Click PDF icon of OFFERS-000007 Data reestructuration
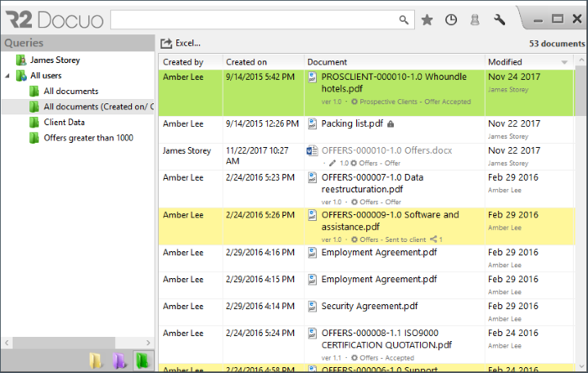588x373 pixels. (x=312, y=177)
